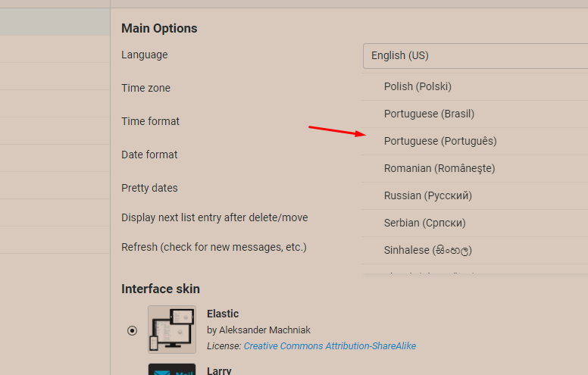Click the highlighted item in left sidebar
Image resolution: width=588 pixels, height=375 pixels.
55,22
